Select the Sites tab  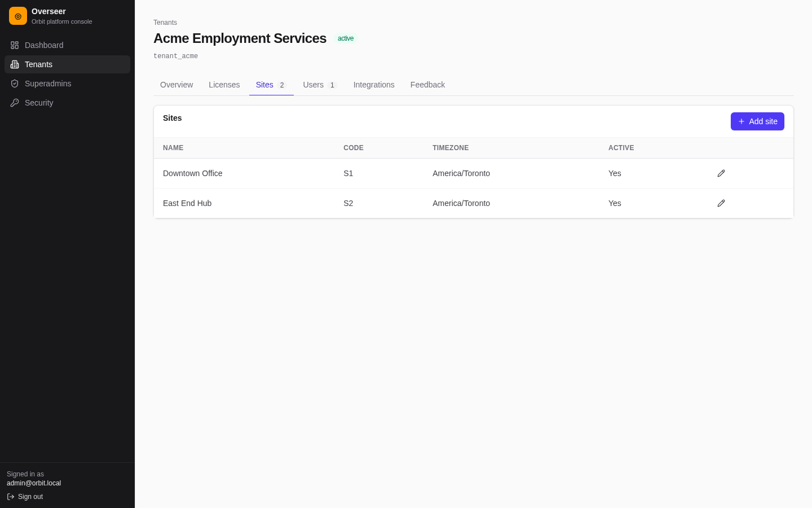tap(271, 85)
